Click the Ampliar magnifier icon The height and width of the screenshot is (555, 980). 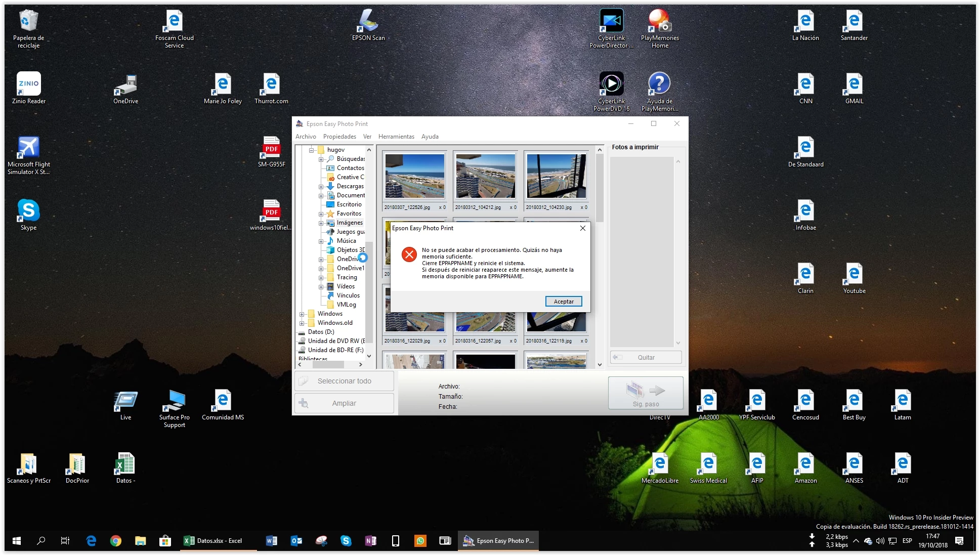click(304, 403)
